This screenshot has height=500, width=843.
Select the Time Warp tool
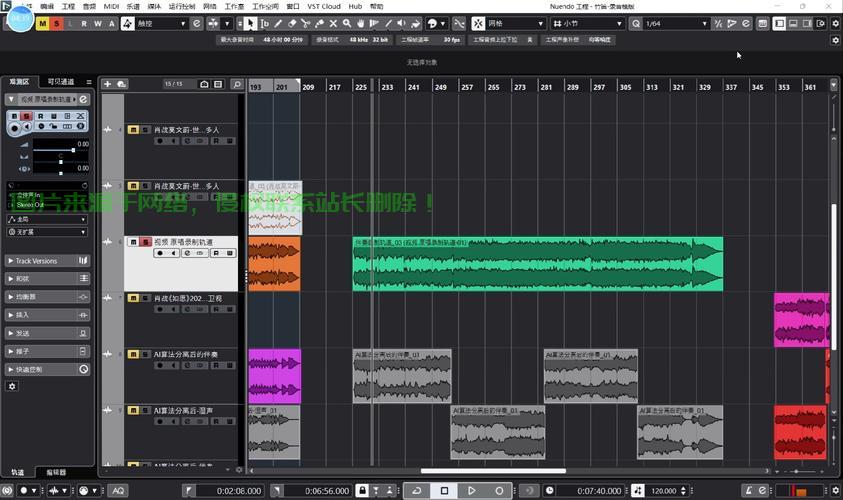(375, 24)
